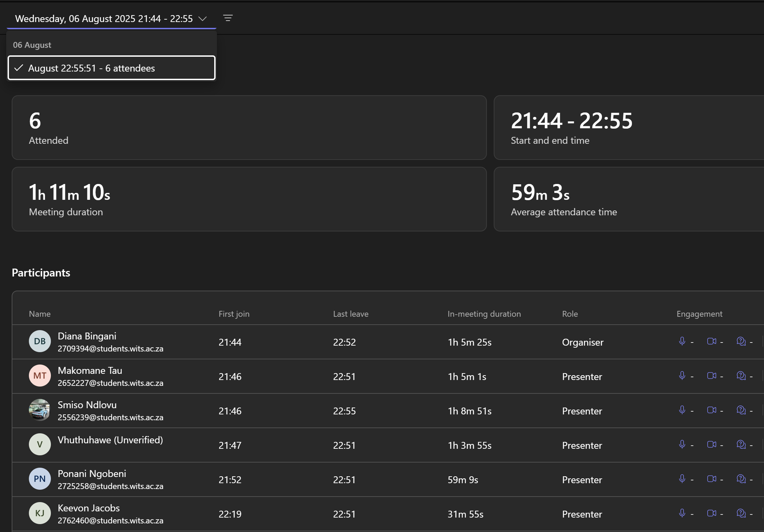
Task: Click Diana Bingani's email address
Action: pos(110,348)
